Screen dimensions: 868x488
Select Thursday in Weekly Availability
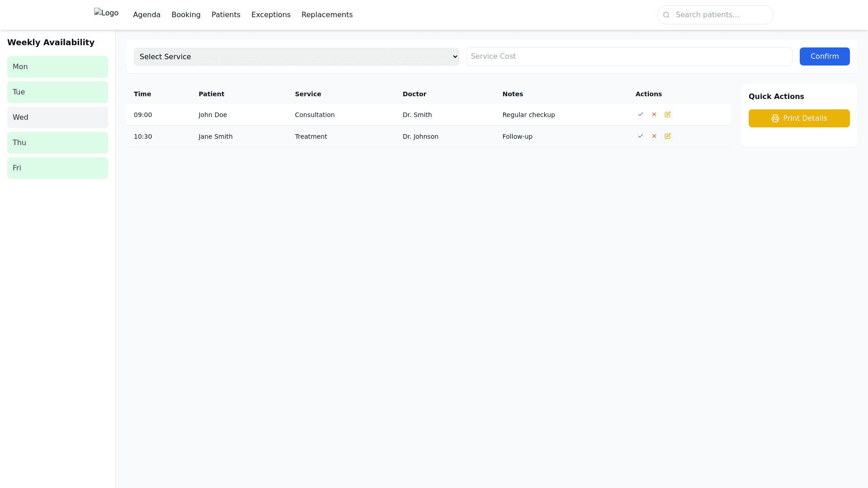57,143
